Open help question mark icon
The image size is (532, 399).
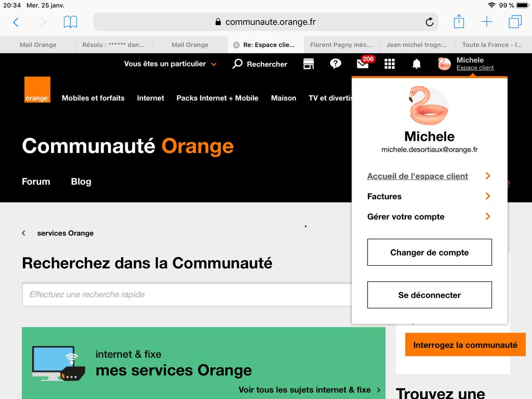335,64
